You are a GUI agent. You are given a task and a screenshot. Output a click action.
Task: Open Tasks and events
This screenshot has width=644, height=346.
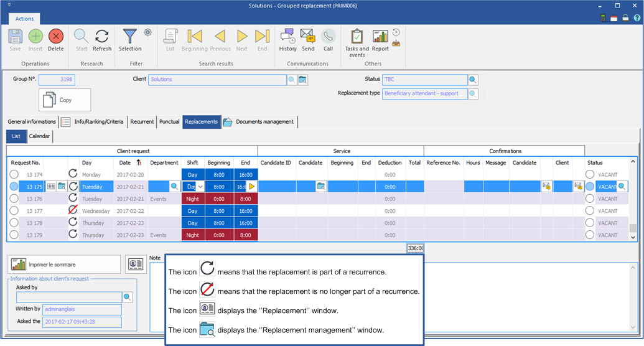pyautogui.click(x=357, y=37)
